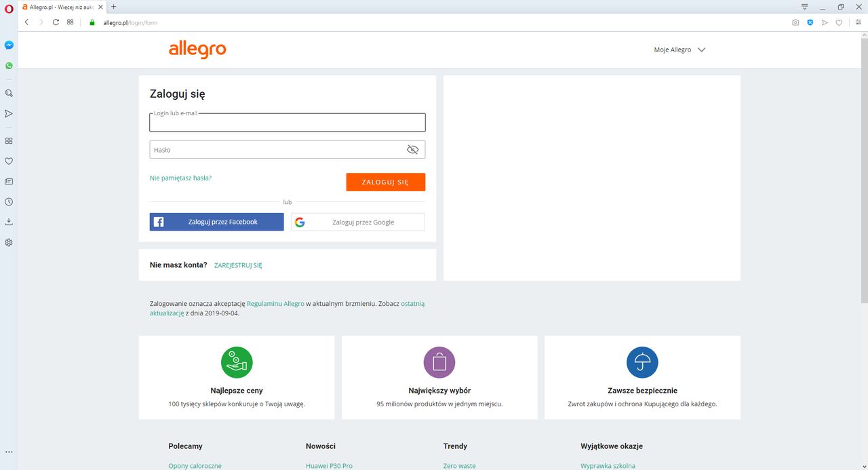Open Settings gear in sidebar
The width and height of the screenshot is (868, 470).
tap(9, 242)
